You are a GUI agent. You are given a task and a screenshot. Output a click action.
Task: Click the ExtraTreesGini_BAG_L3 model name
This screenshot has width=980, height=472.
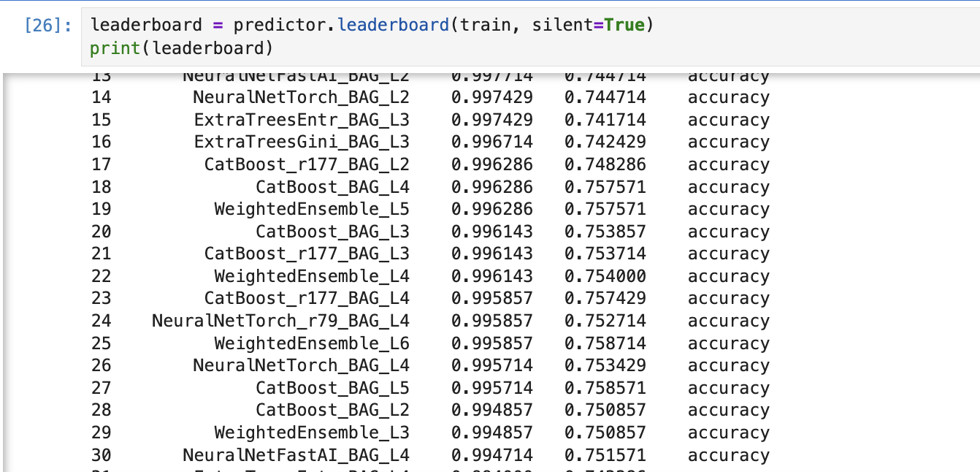302,142
